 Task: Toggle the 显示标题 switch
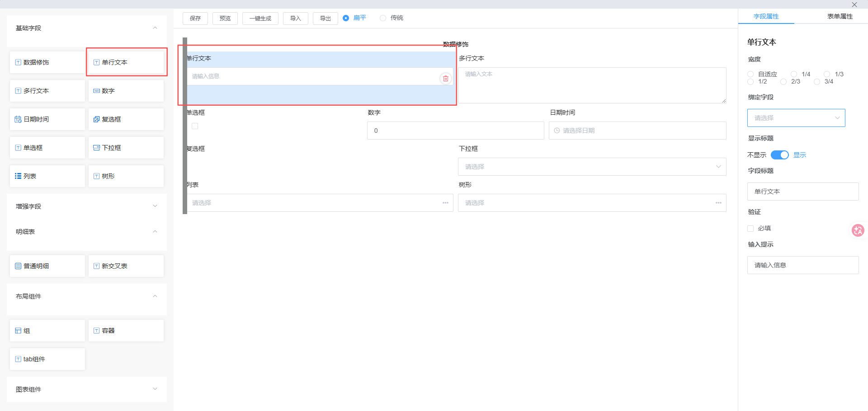coord(780,155)
